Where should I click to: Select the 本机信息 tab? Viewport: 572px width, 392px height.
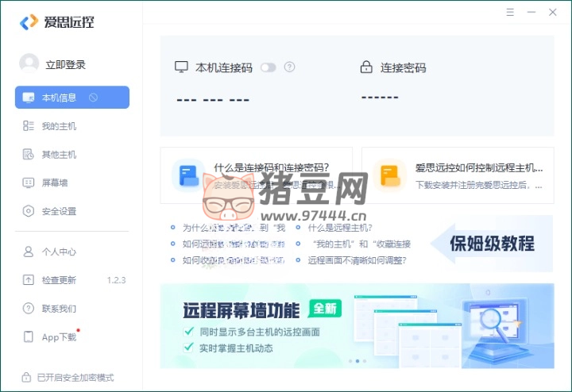59,98
